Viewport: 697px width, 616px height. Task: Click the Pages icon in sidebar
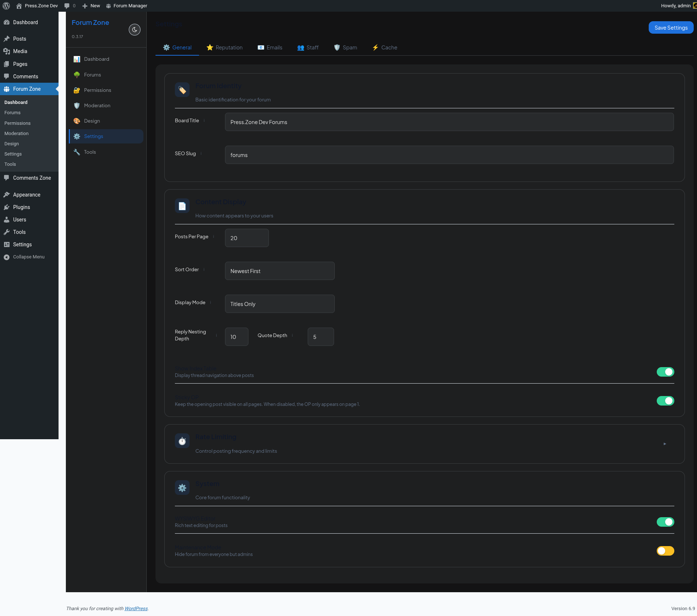[7, 64]
